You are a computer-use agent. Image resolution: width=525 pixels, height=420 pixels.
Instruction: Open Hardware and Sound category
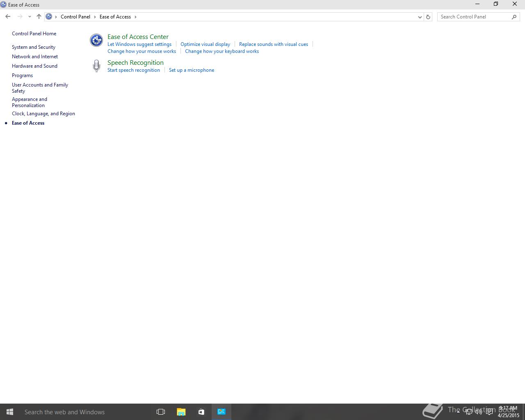pyautogui.click(x=34, y=66)
